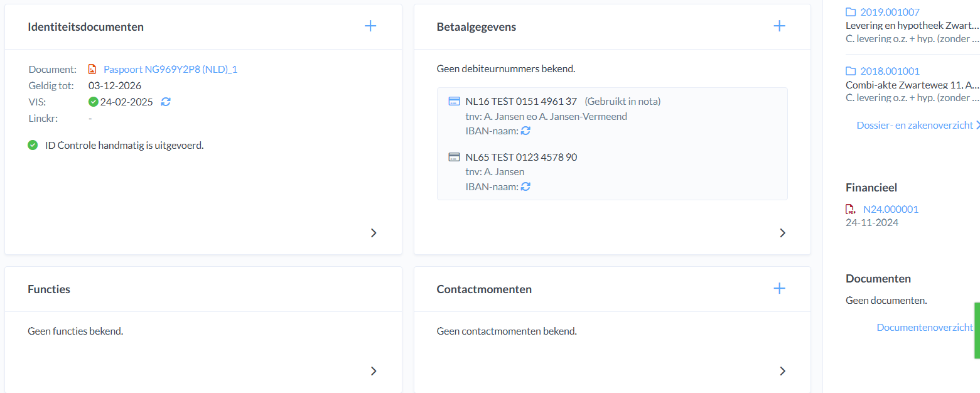This screenshot has height=393, width=980.
Task: Click the passport document image icon
Action: click(93, 70)
